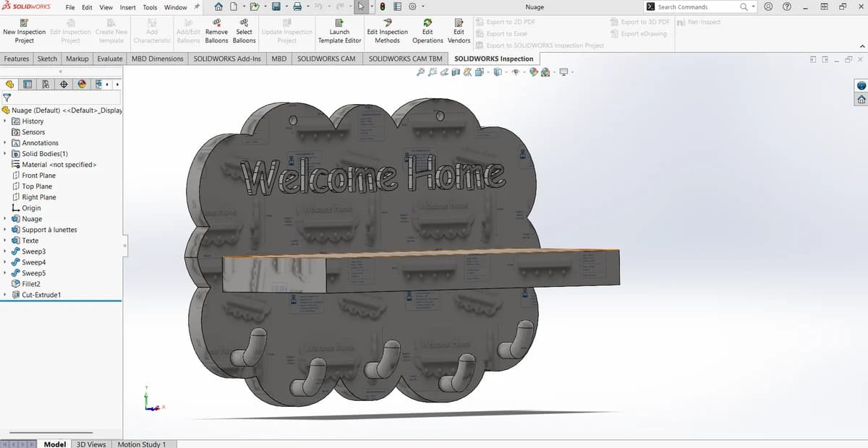Click the Remove Balloons tool
Viewport: 868px width, 448px height.
tap(216, 31)
